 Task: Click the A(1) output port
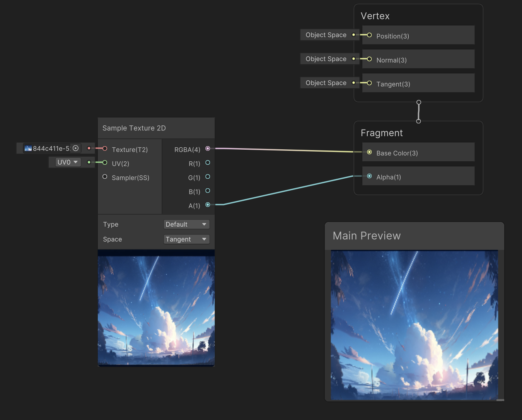[x=208, y=205]
